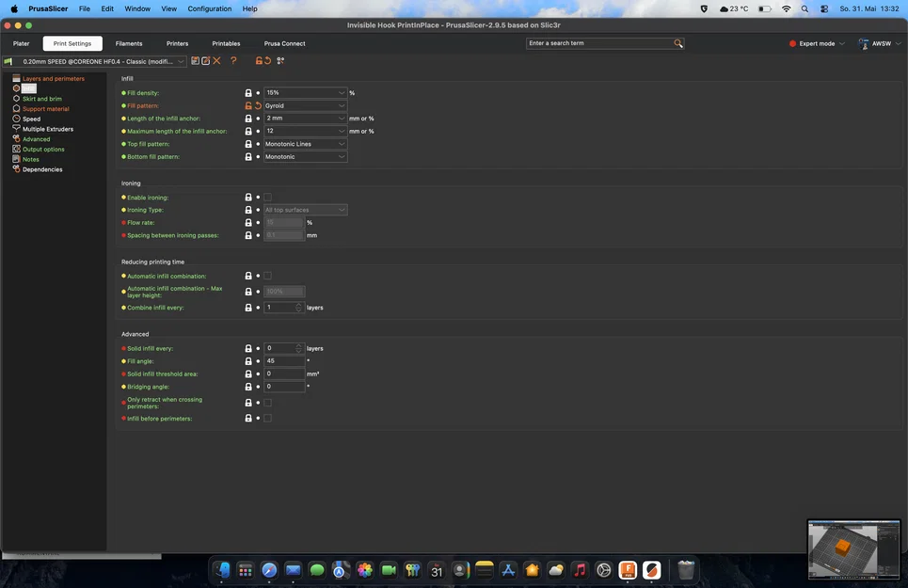Open Skirt and brim settings page
908x588 pixels.
pyautogui.click(x=41, y=99)
